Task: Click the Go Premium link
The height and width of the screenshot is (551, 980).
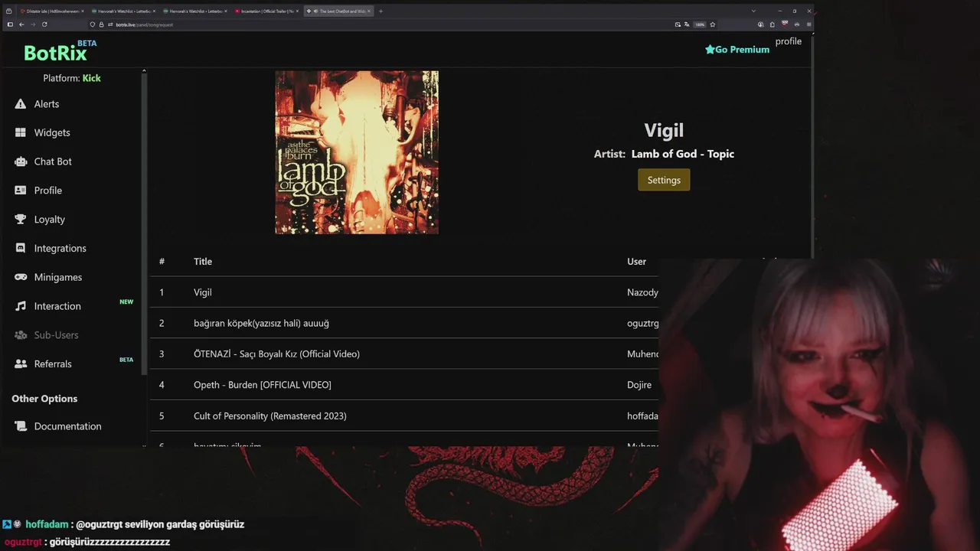Action: click(737, 49)
